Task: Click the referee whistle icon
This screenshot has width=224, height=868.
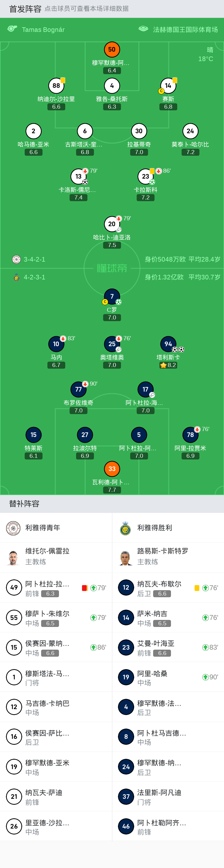Action: [12, 29]
